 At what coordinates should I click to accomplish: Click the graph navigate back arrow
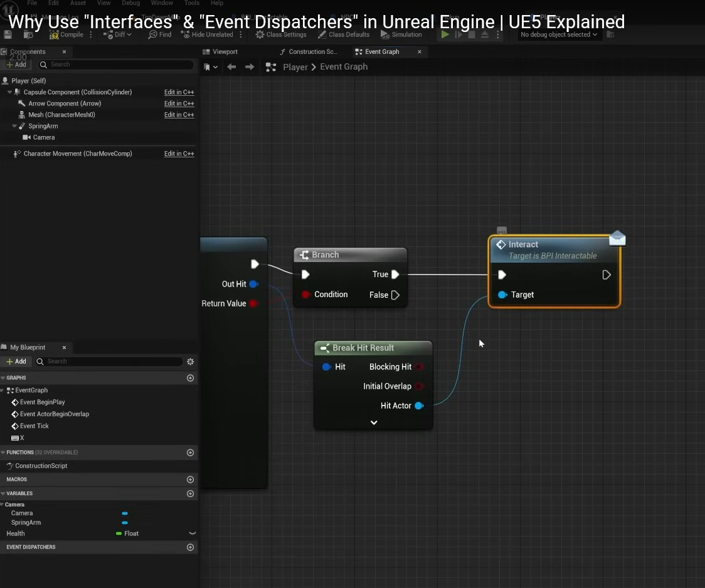(x=231, y=67)
